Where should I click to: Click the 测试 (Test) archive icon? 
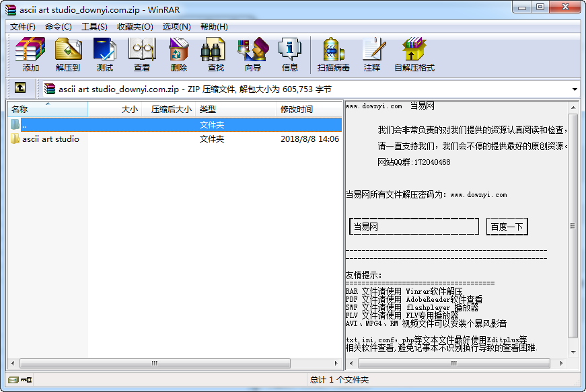point(104,54)
